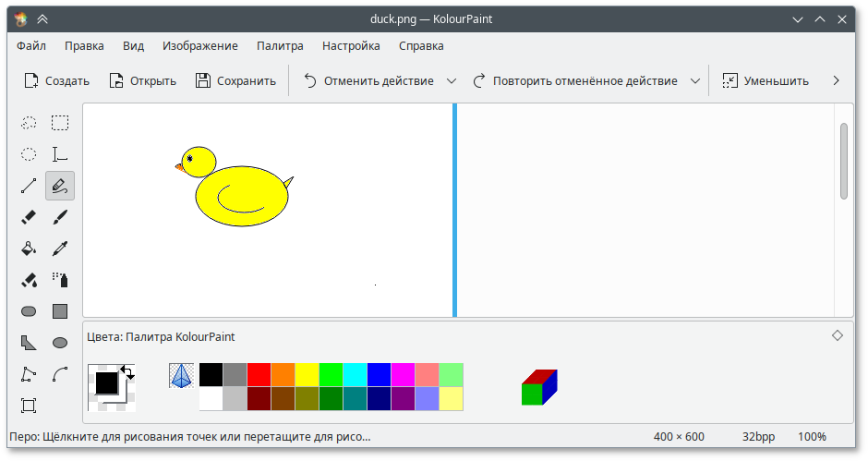Pick the yellow palette swatch

307,374
